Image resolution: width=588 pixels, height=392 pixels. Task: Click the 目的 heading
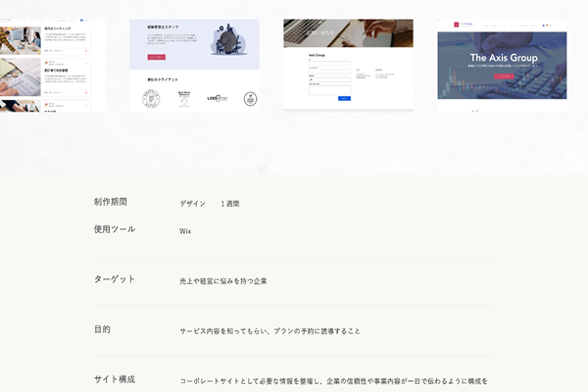pyautogui.click(x=102, y=329)
